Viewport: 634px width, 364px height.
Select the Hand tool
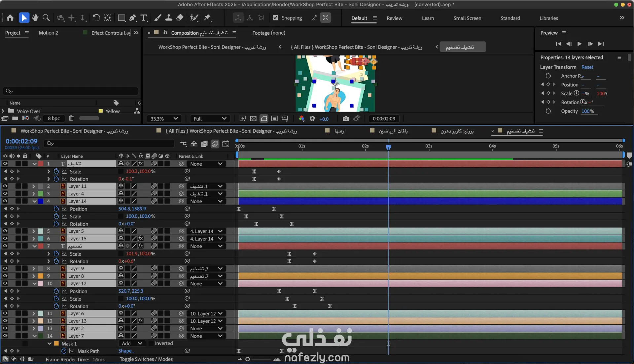point(35,18)
